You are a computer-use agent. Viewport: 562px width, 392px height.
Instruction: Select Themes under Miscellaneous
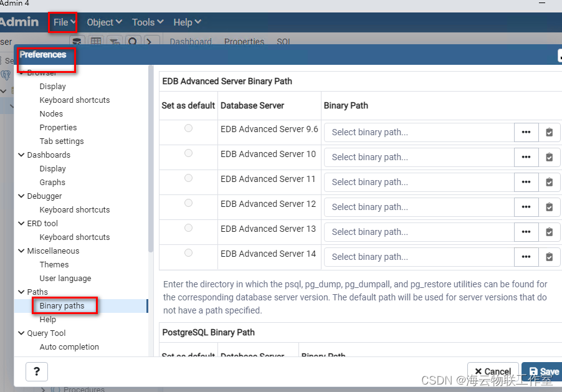coord(54,264)
